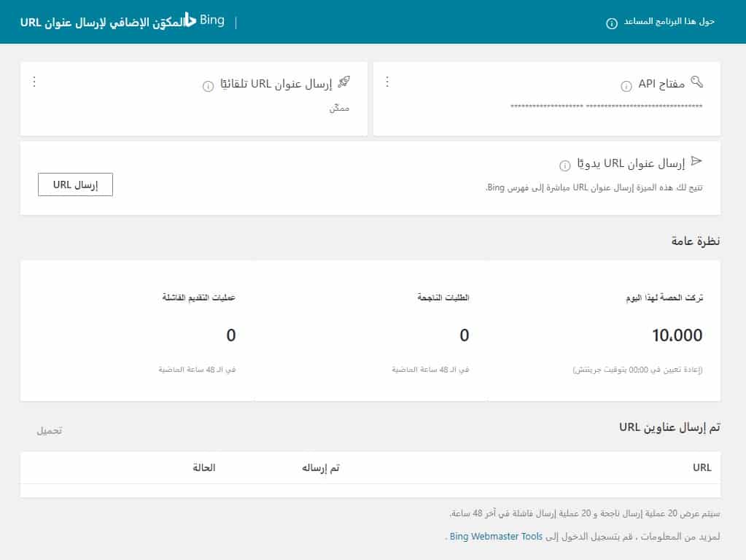Click the تم إرساله column header

321,467
